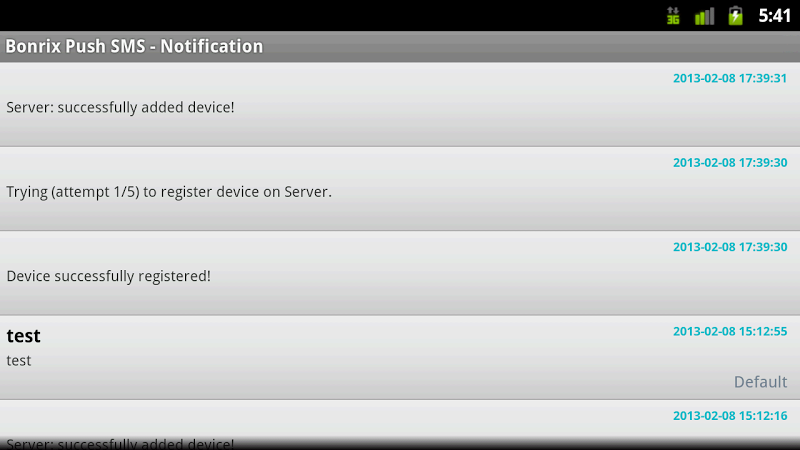This screenshot has width=800, height=450.
Task: Tap the 15:12:55 timestamp
Action: coord(730,331)
